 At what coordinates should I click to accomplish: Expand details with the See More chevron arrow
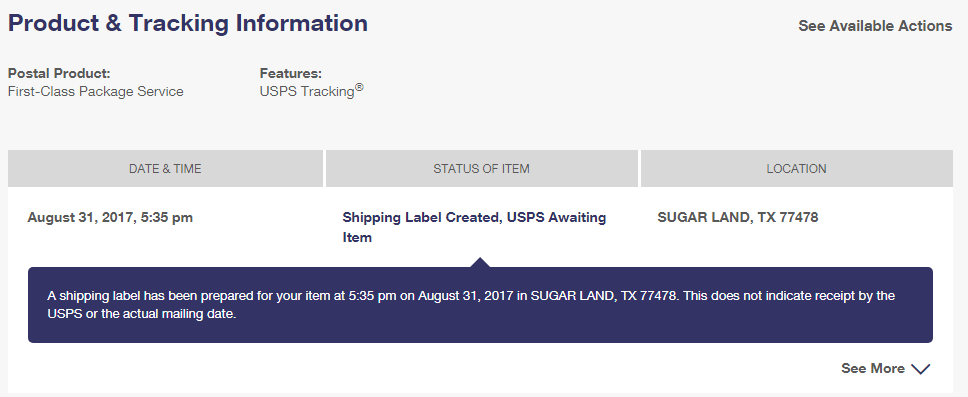[x=920, y=369]
